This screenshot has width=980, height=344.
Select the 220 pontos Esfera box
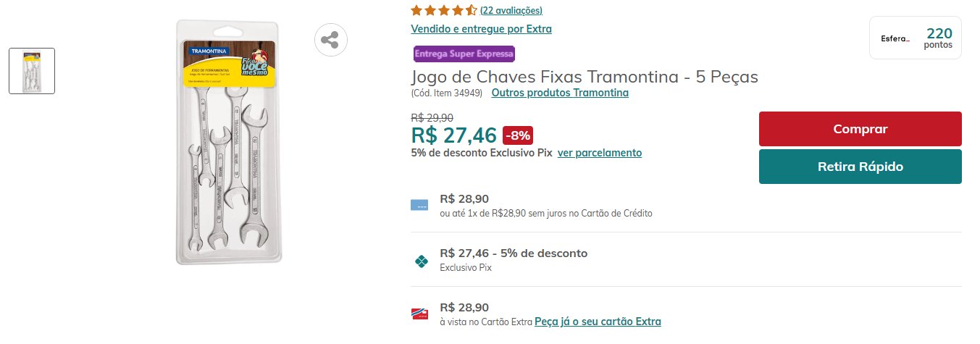(916, 38)
